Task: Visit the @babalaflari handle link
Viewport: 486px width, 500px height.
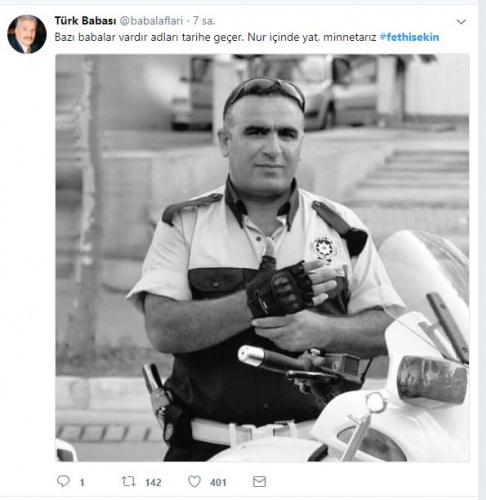Action: point(151,21)
